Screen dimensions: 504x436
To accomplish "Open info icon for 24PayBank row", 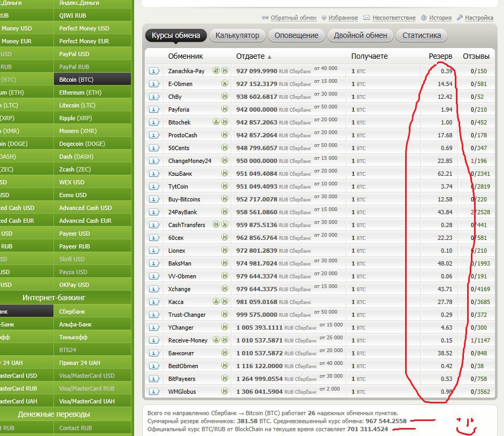I will click(154, 212).
